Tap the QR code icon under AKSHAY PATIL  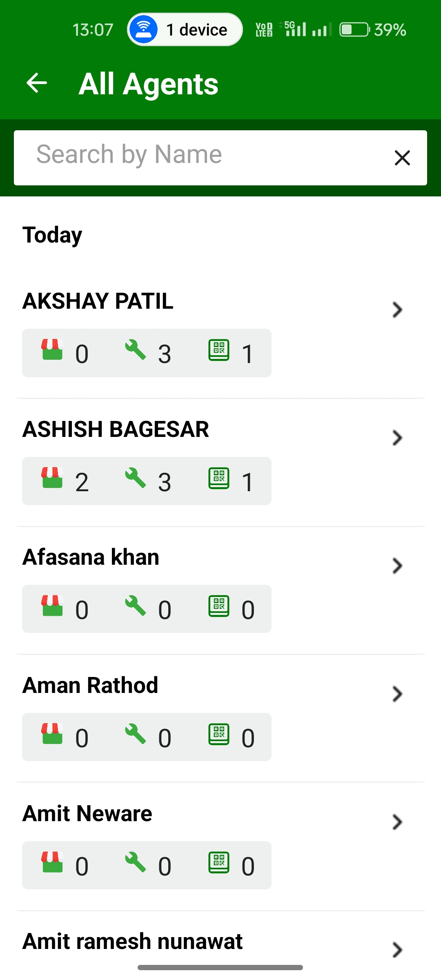tap(219, 350)
